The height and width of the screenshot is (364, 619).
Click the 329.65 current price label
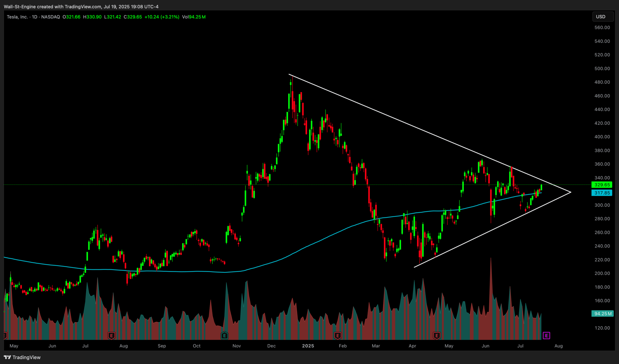click(x=602, y=185)
